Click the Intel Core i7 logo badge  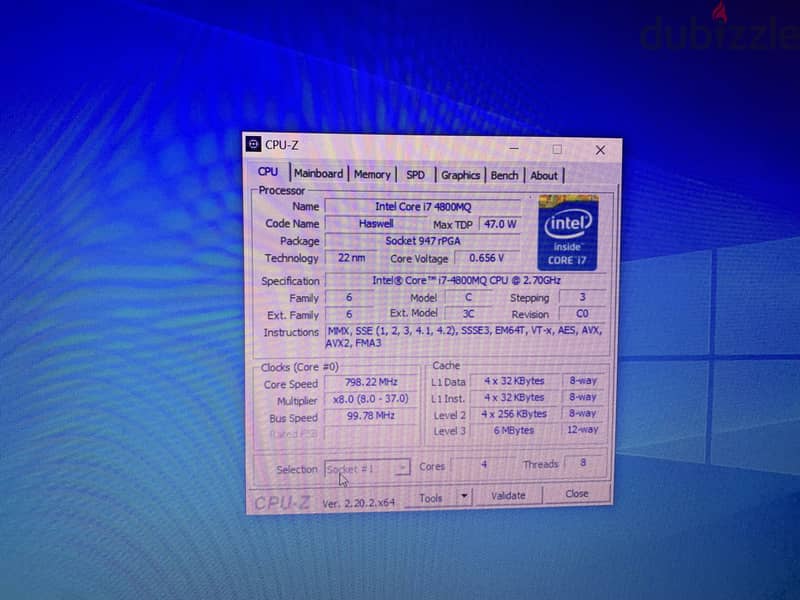(567, 233)
